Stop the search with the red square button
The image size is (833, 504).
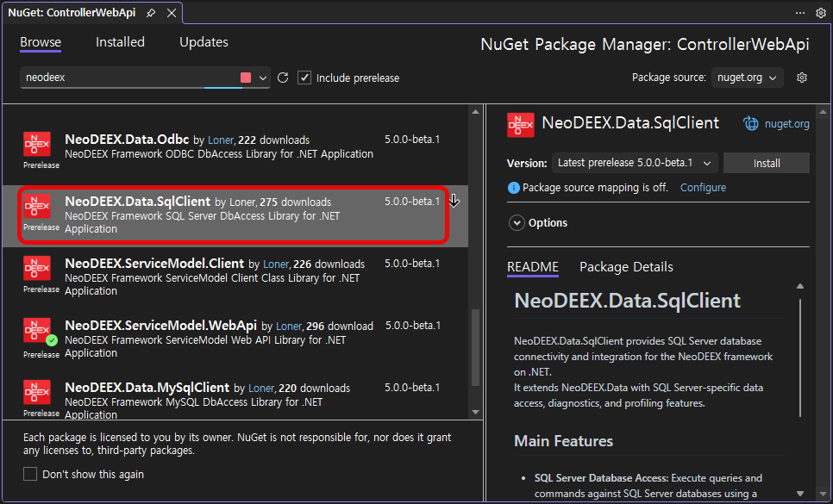246,78
